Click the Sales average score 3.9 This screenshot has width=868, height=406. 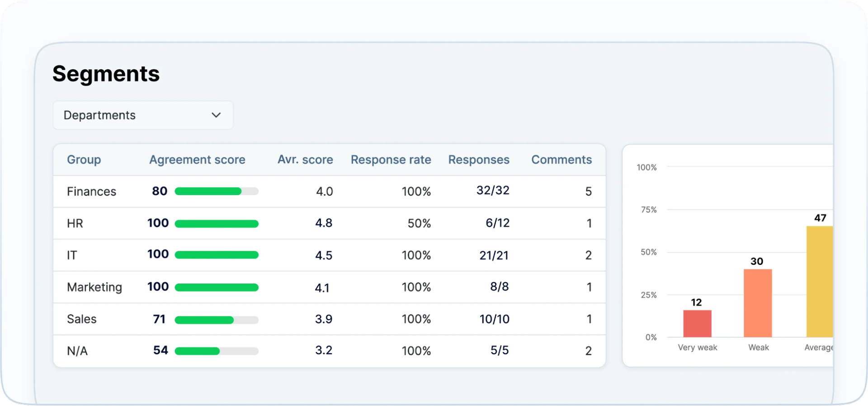point(324,319)
